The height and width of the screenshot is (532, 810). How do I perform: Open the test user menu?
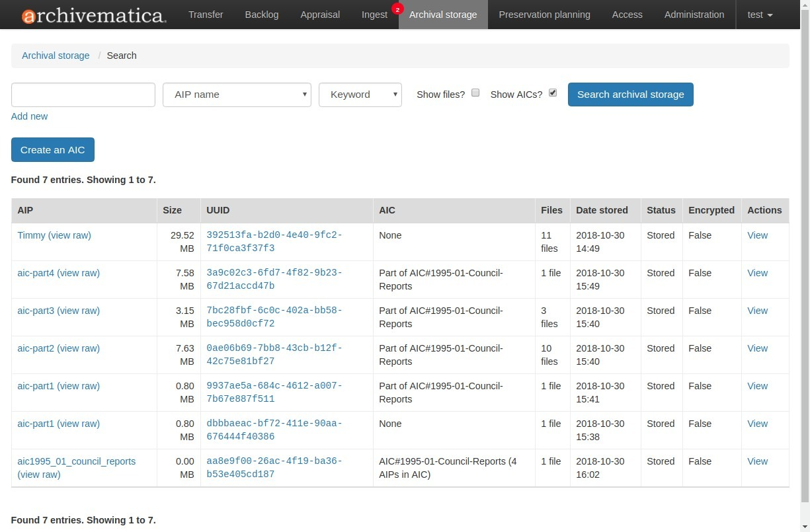pyautogui.click(x=760, y=15)
